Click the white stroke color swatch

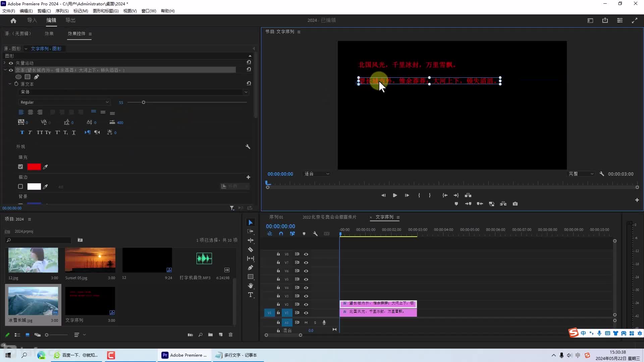[34, 186]
